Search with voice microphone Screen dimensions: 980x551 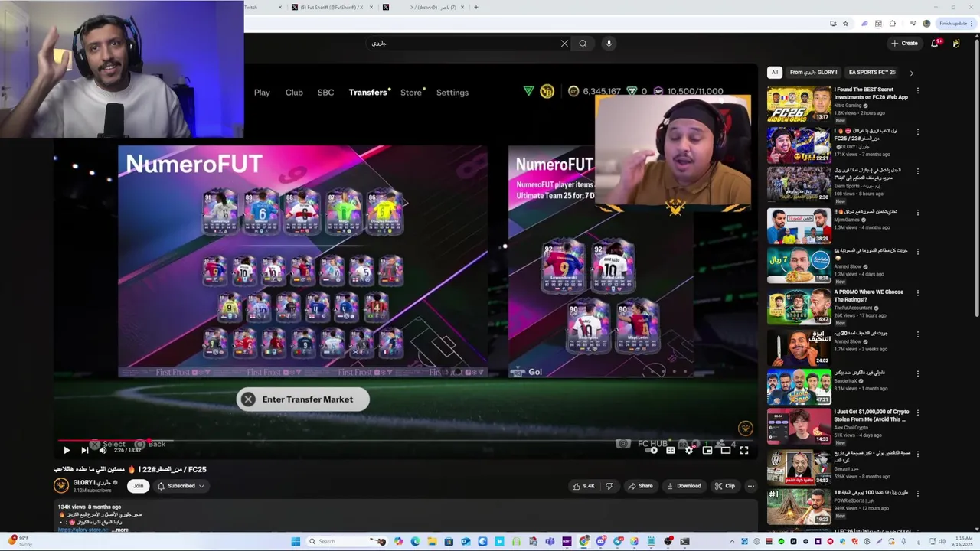[609, 44]
